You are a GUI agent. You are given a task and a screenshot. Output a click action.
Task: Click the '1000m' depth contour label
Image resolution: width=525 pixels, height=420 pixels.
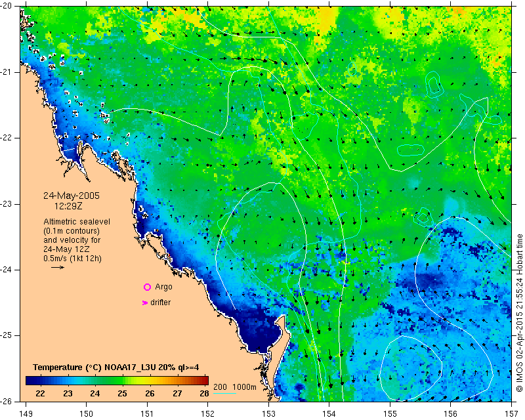(x=244, y=387)
